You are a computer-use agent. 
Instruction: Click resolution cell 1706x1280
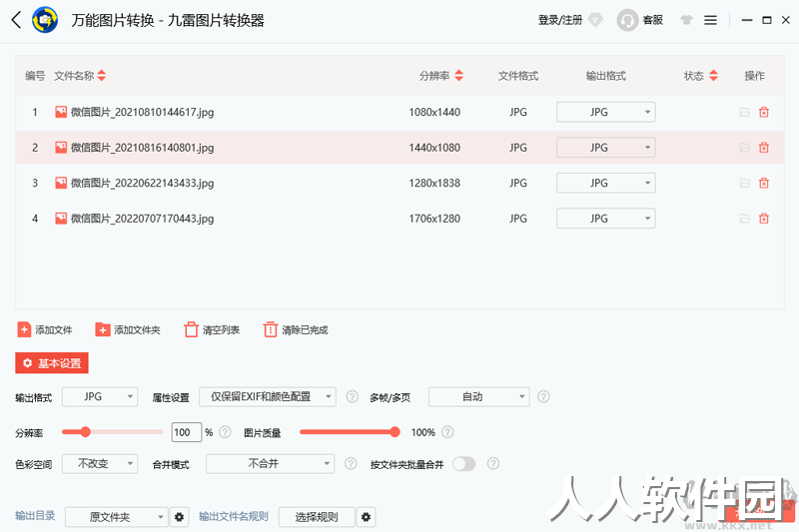pyautogui.click(x=434, y=219)
